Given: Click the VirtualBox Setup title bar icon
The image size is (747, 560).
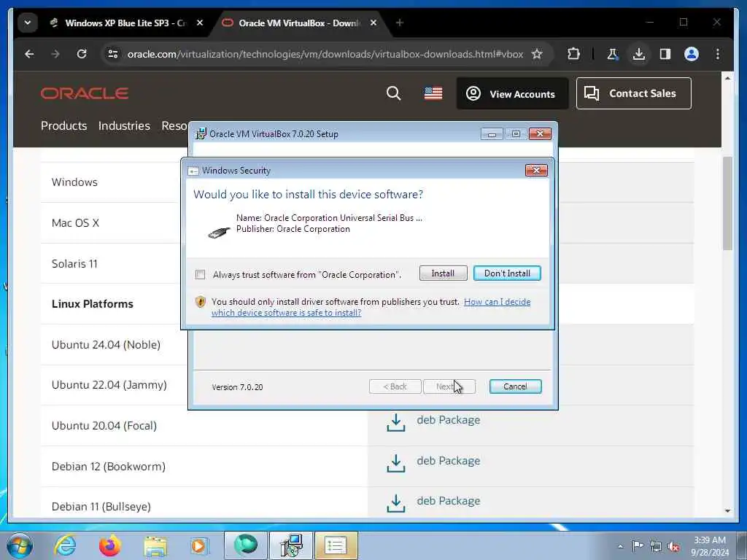Looking at the screenshot, I should click(x=201, y=134).
